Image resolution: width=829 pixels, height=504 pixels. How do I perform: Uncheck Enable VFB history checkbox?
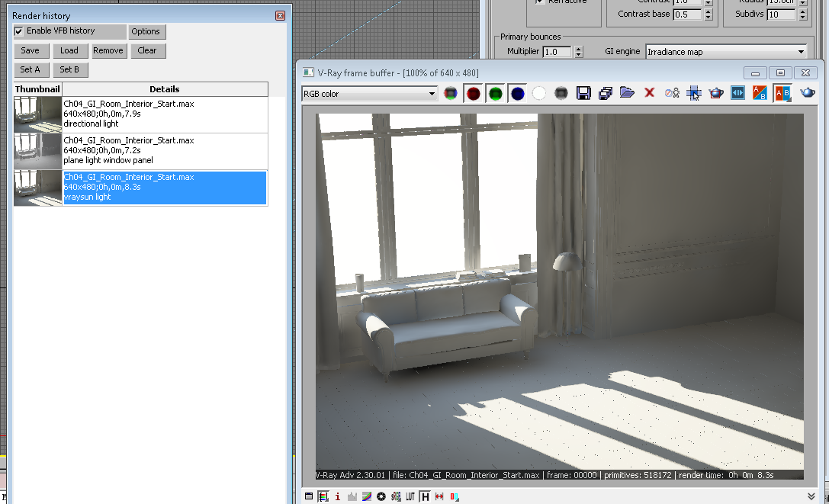18,31
